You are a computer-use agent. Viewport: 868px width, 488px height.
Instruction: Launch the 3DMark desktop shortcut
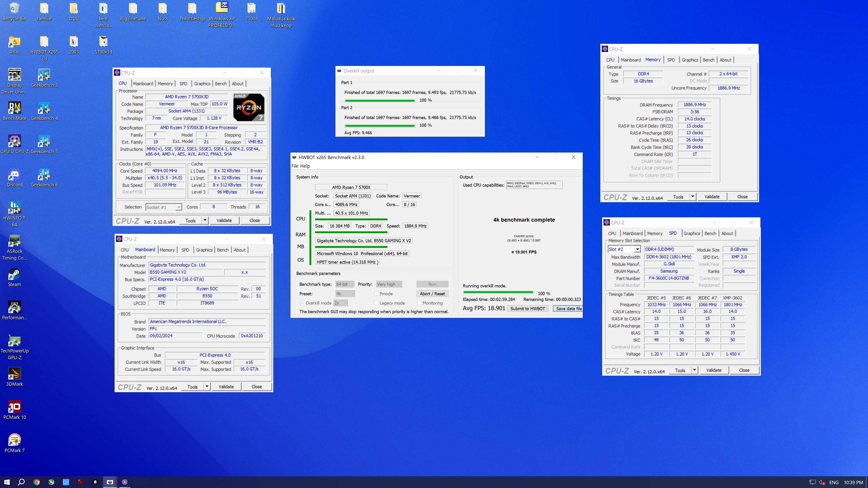(14, 377)
